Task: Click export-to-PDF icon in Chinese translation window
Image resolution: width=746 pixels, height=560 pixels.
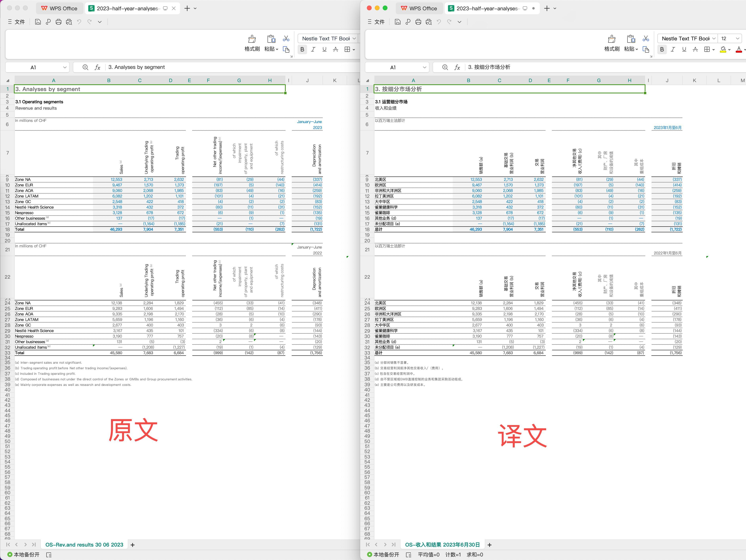Action: pos(408,22)
